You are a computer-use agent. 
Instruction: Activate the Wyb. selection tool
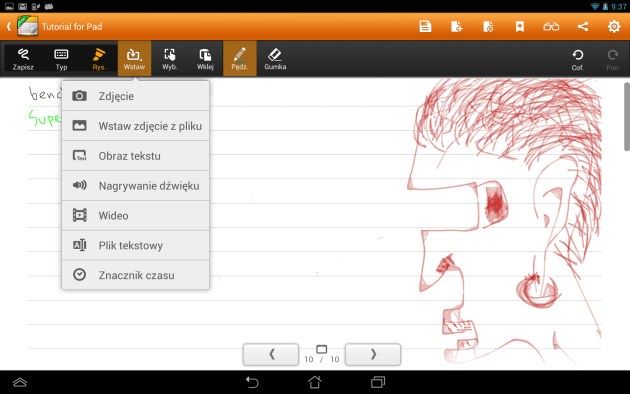170,59
